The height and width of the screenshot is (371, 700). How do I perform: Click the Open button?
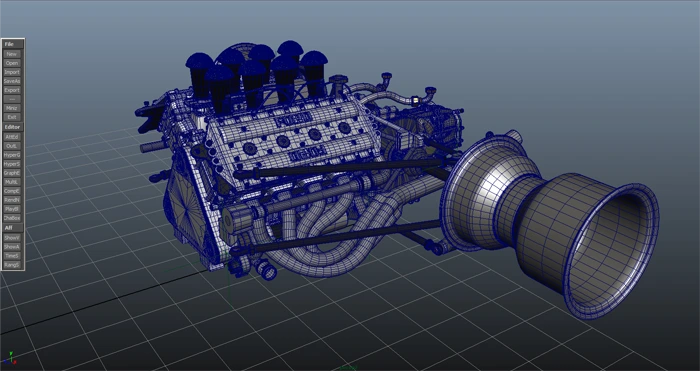(x=12, y=63)
